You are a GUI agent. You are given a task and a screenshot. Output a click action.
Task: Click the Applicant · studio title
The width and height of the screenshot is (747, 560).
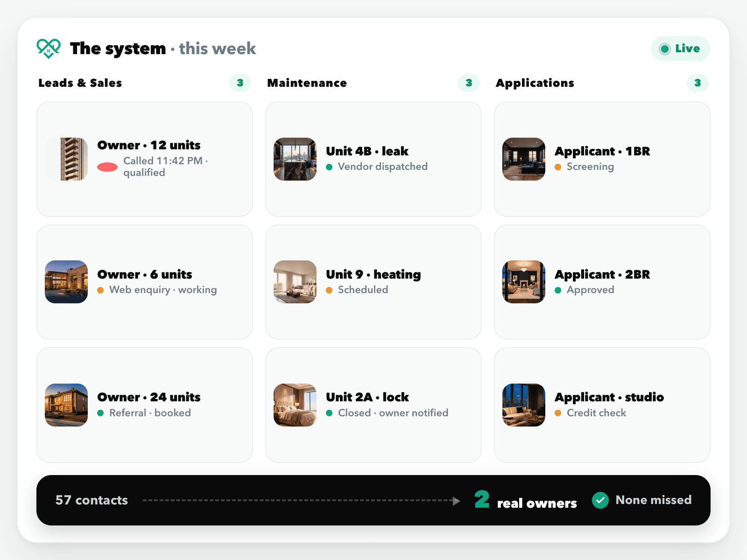click(x=609, y=397)
